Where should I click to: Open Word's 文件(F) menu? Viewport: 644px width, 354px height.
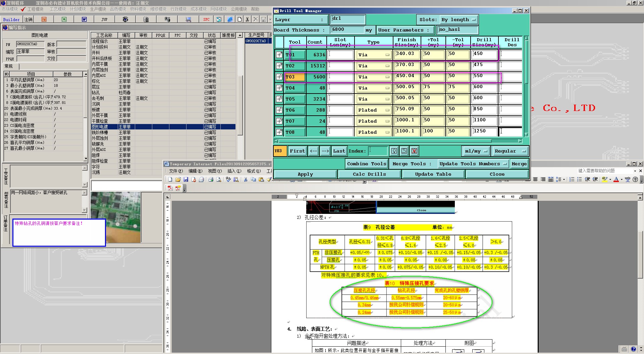[x=176, y=171]
